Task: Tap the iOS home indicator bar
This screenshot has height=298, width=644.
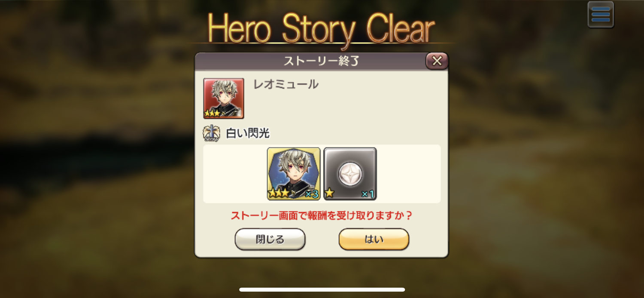Action: tap(322, 289)
